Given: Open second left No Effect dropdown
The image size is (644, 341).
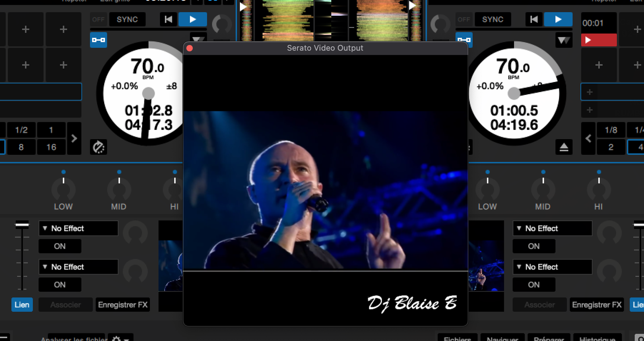Looking at the screenshot, I should pos(78,267).
